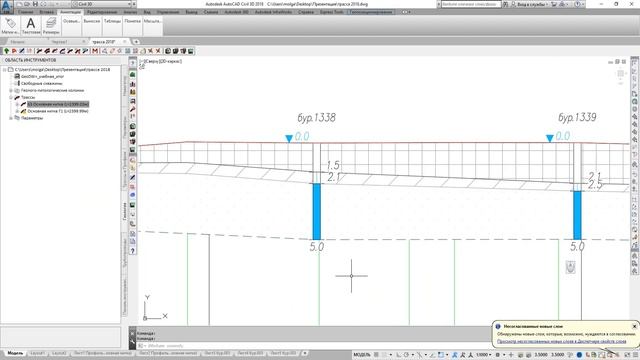The width and height of the screenshot is (640, 360).
Task: Toggle grid display in status bar
Action: point(376,355)
